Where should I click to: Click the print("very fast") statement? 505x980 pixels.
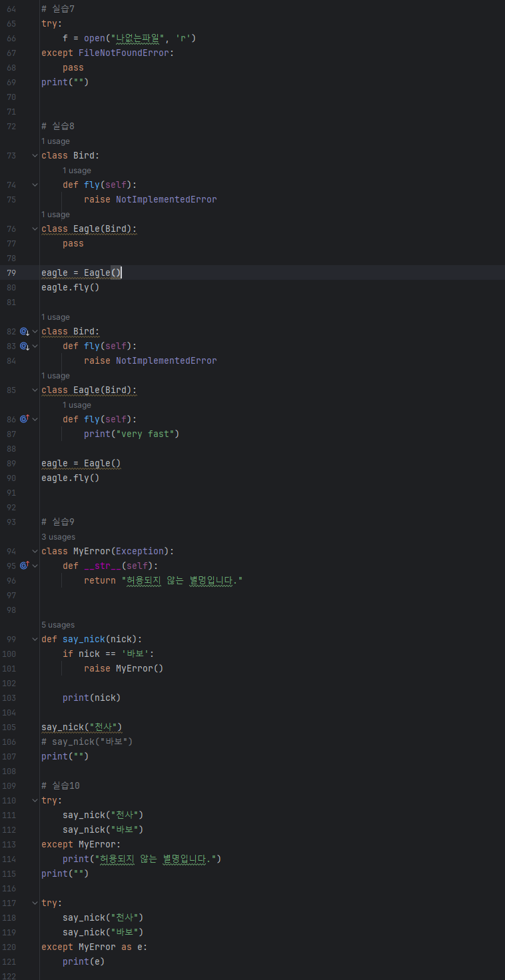tap(132, 434)
